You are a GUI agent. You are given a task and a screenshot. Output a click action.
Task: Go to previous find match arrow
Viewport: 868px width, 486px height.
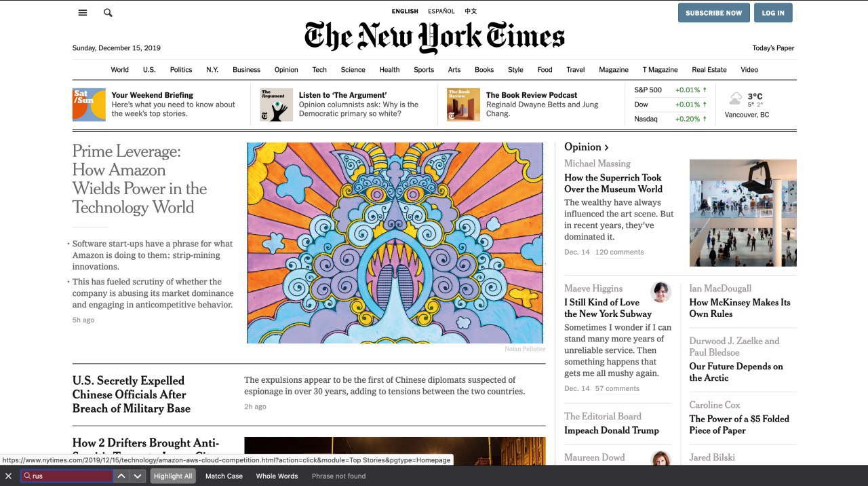coord(121,476)
